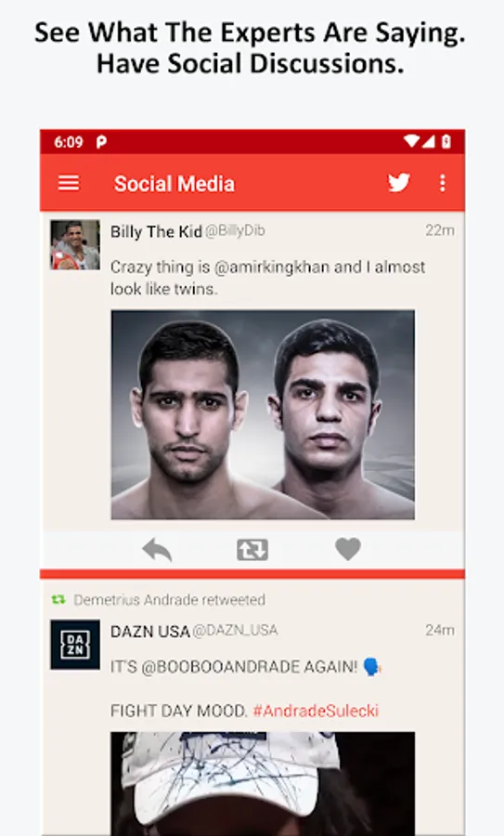Open the DAZN USA logo avatar
The height and width of the screenshot is (836, 504).
(x=75, y=645)
